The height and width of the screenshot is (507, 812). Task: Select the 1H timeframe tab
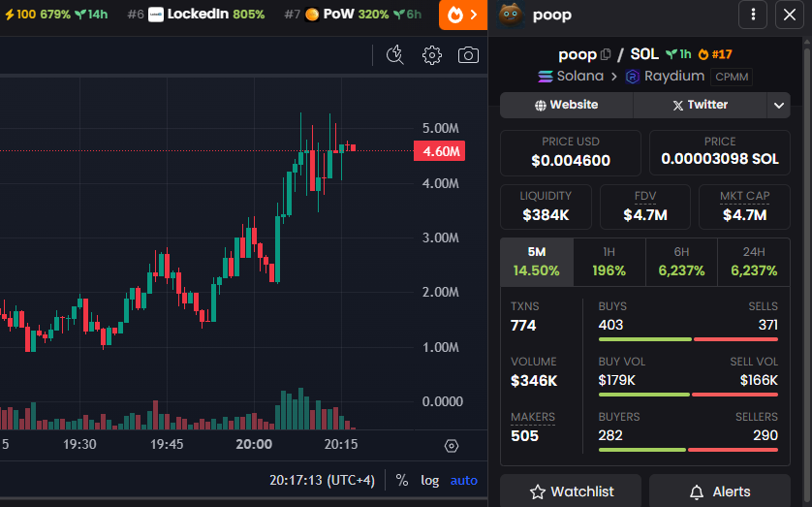click(x=609, y=262)
